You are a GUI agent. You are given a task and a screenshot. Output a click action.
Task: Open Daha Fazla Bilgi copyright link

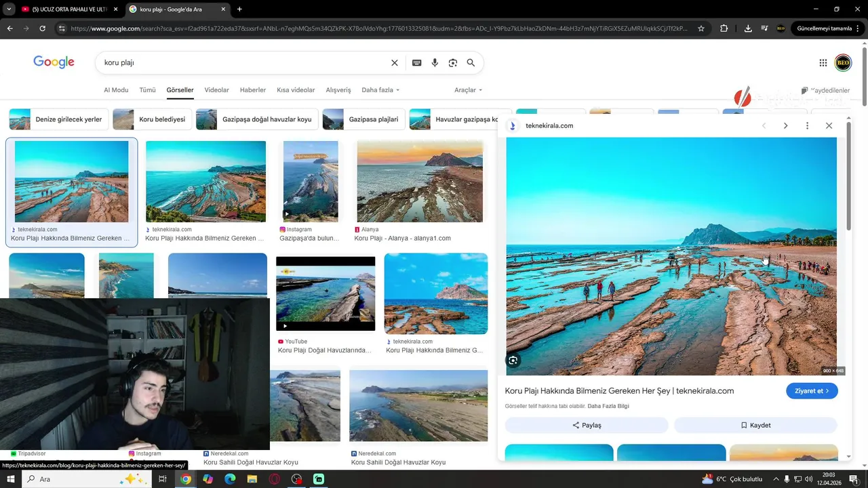tap(608, 406)
